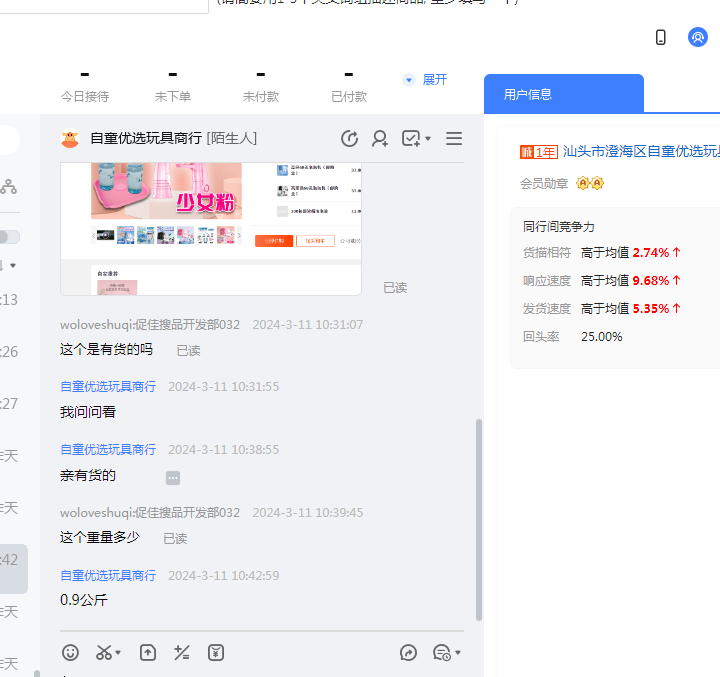Open dropdown beside the scissors tool

pyautogui.click(x=118, y=654)
